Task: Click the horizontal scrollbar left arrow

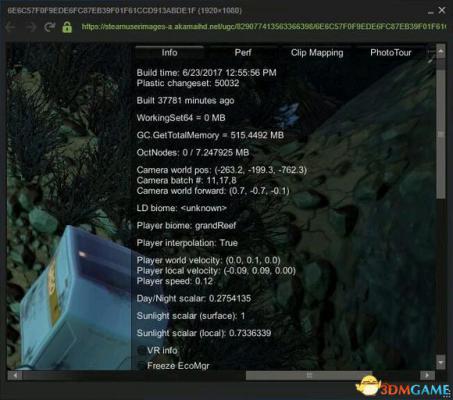Action: [15, 375]
